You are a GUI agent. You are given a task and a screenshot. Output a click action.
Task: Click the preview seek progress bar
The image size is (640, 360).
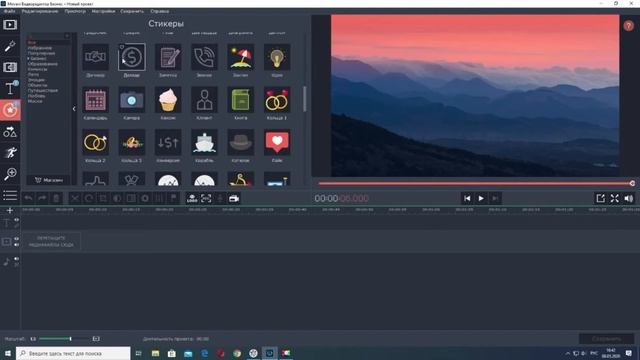[475, 184]
